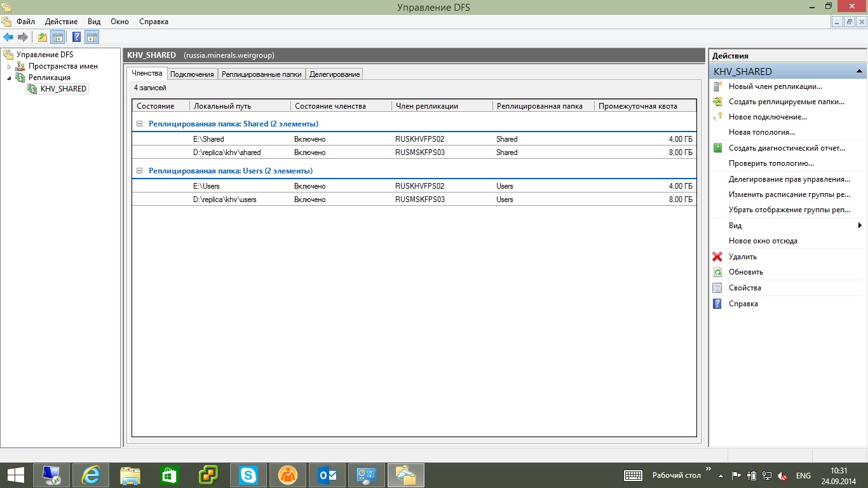Open the Windows Store taskbar icon
The width and height of the screenshot is (868, 488).
point(170,475)
